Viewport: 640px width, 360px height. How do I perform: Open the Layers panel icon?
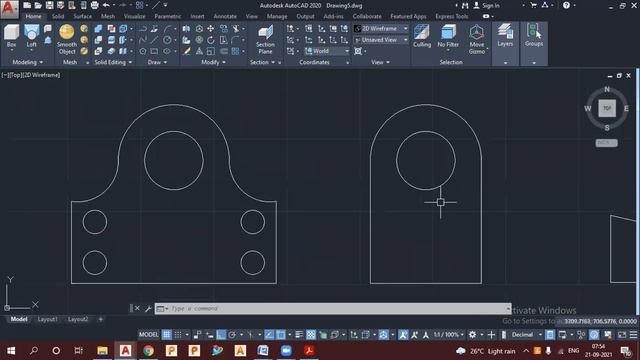point(505,32)
